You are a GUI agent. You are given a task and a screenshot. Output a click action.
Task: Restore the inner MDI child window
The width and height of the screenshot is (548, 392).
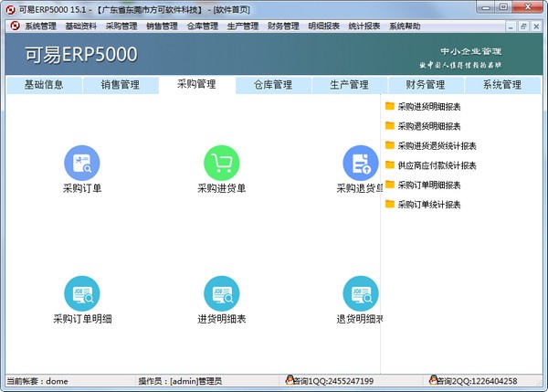pyautogui.click(x=523, y=26)
